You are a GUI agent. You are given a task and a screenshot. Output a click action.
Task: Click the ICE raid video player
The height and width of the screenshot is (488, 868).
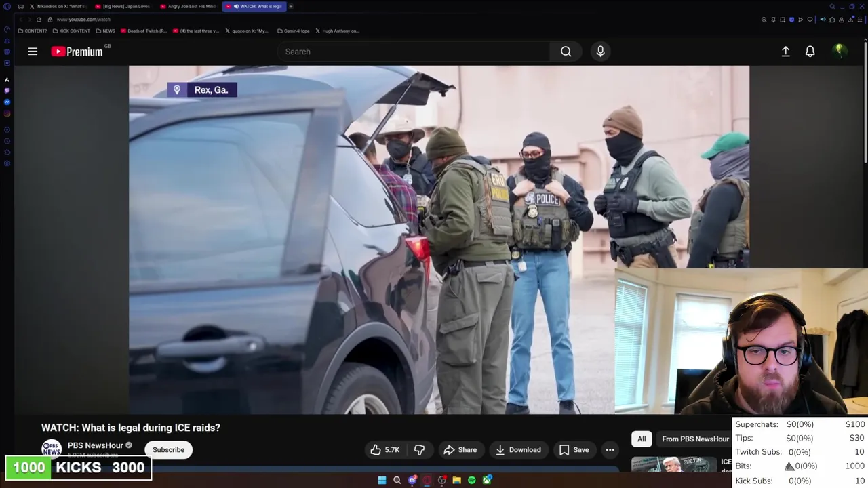point(439,239)
